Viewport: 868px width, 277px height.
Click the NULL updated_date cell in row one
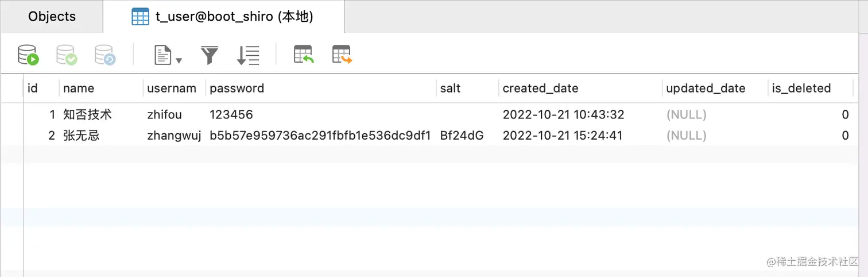pyautogui.click(x=715, y=115)
